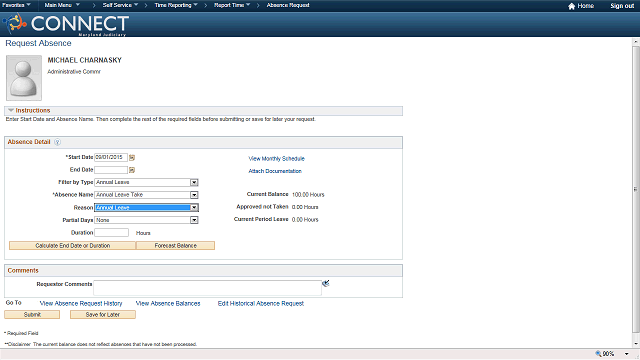Open the Partial Days dropdown
The image size is (640, 360).
(194, 220)
